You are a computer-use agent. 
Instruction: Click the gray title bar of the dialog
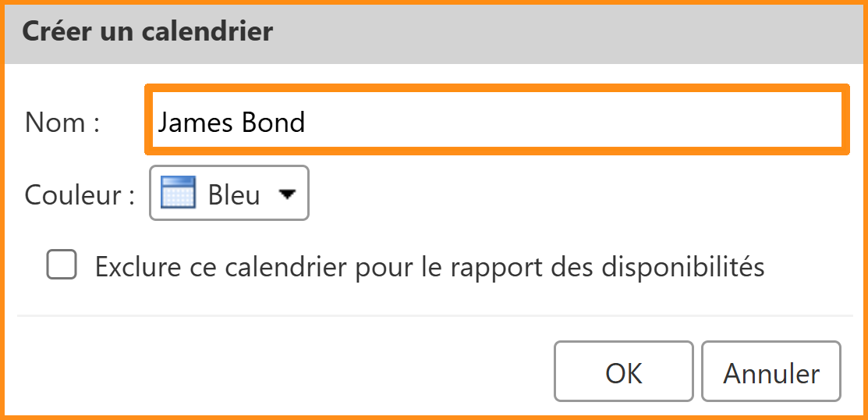[x=546, y=32]
